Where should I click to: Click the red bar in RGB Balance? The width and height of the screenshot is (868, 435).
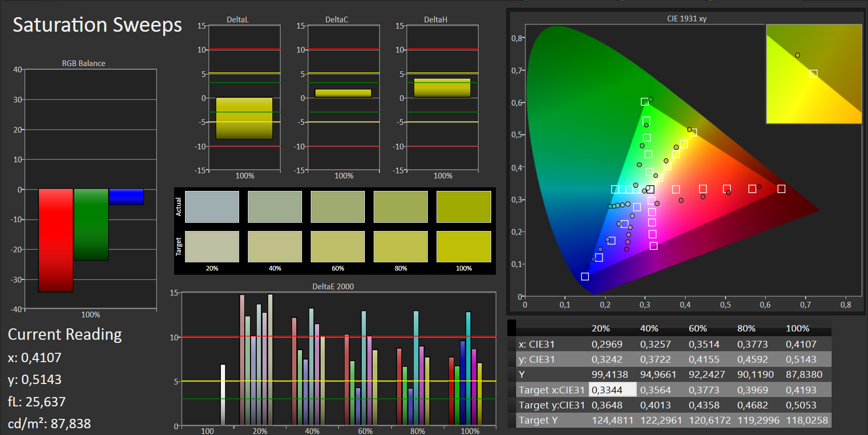56,240
